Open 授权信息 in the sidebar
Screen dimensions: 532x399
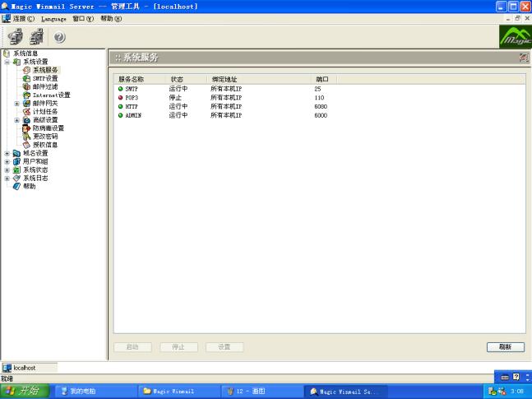pyautogui.click(x=45, y=144)
